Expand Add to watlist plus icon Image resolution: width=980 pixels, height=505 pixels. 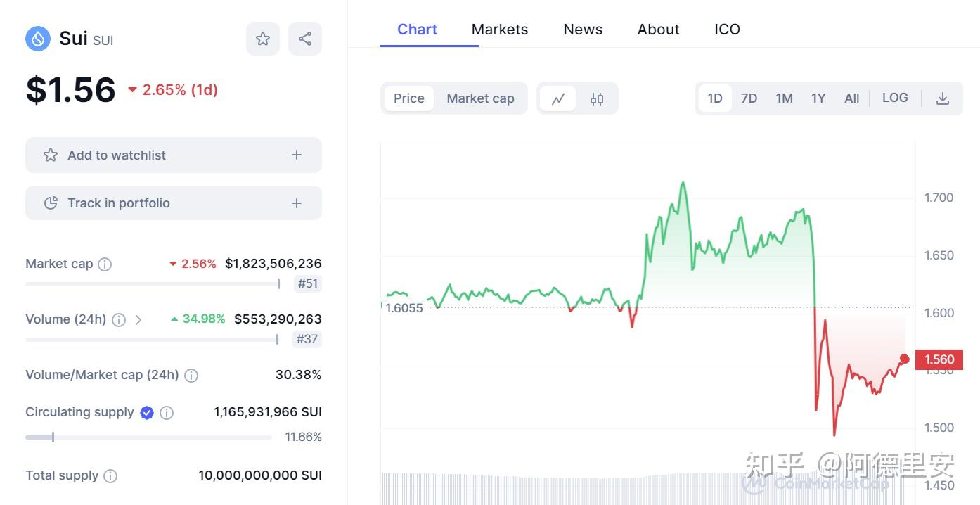click(297, 155)
